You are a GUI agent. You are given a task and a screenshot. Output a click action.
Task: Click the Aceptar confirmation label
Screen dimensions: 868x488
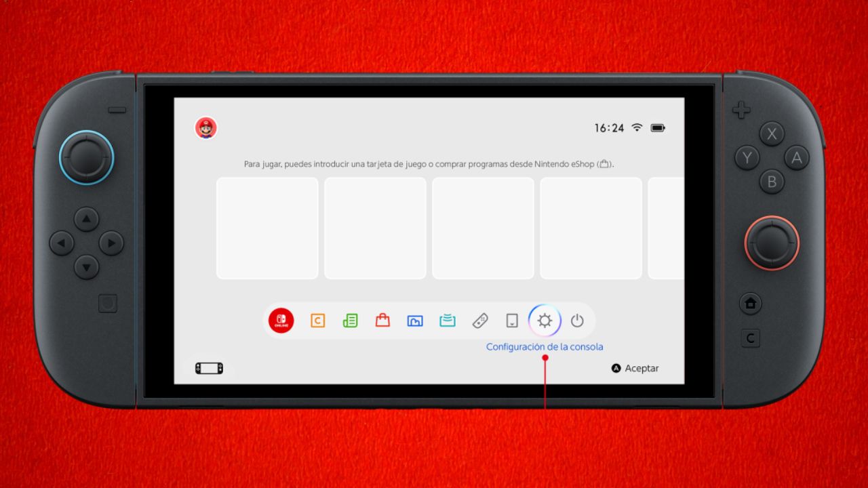pyautogui.click(x=642, y=369)
